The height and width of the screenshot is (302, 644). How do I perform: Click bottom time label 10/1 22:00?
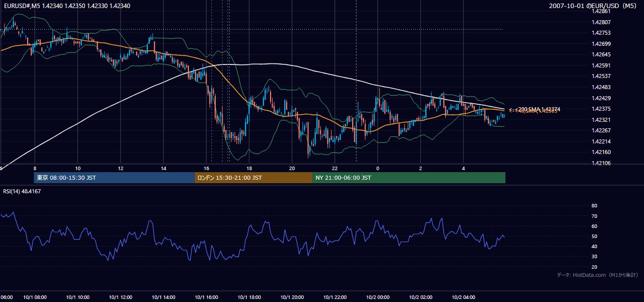pyautogui.click(x=335, y=297)
